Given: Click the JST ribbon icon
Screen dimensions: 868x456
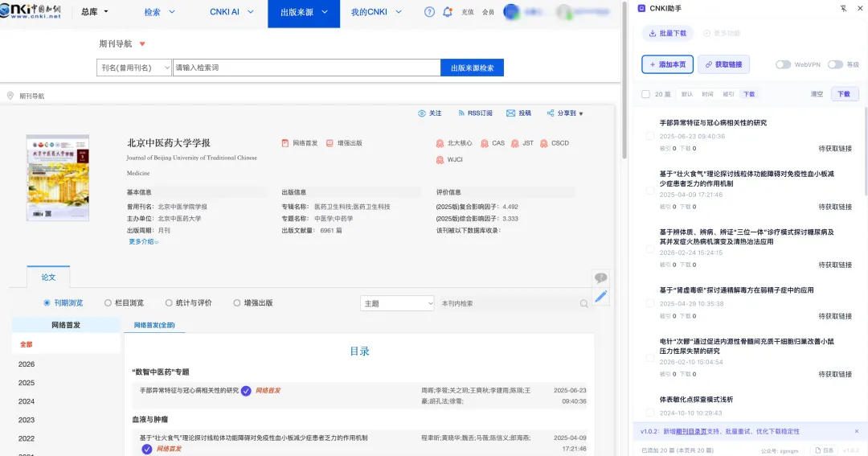Looking at the screenshot, I should tap(515, 143).
